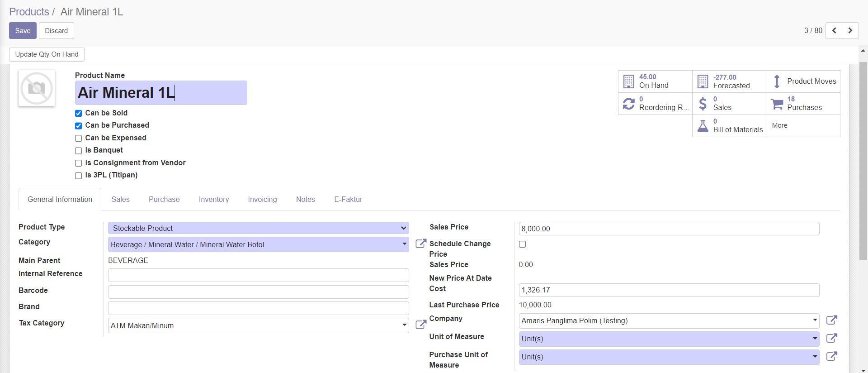868x373 pixels.
Task: Switch to the E-Faktur tab
Action: pos(348,199)
